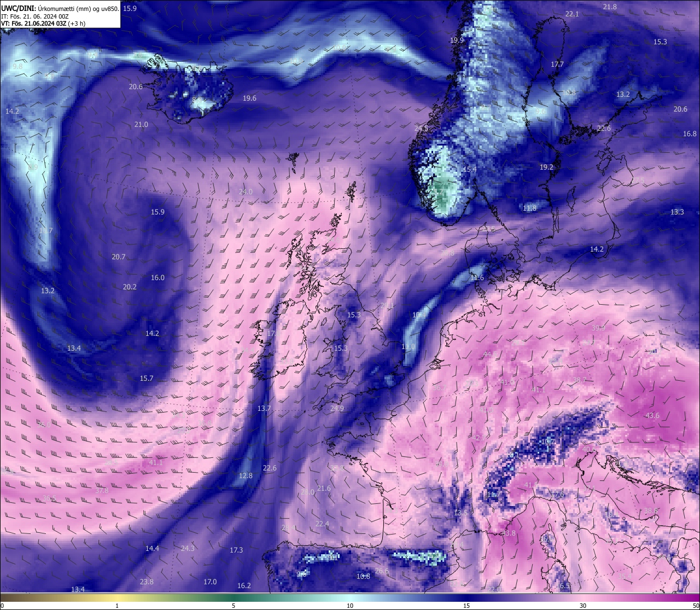
Task: Click the map value 16.8
Action: click(x=690, y=134)
